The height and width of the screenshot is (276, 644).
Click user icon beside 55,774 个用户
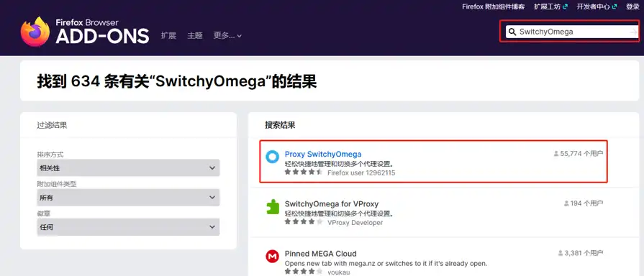click(556, 154)
